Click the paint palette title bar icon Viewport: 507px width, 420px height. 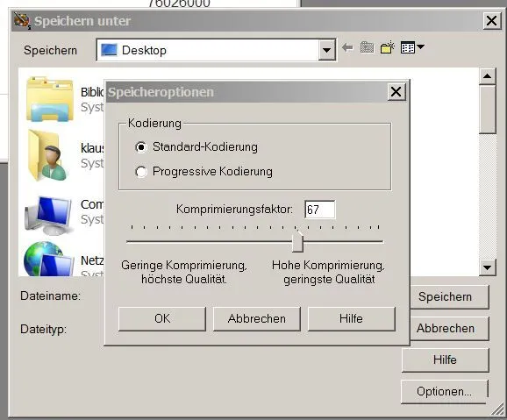coord(22,21)
